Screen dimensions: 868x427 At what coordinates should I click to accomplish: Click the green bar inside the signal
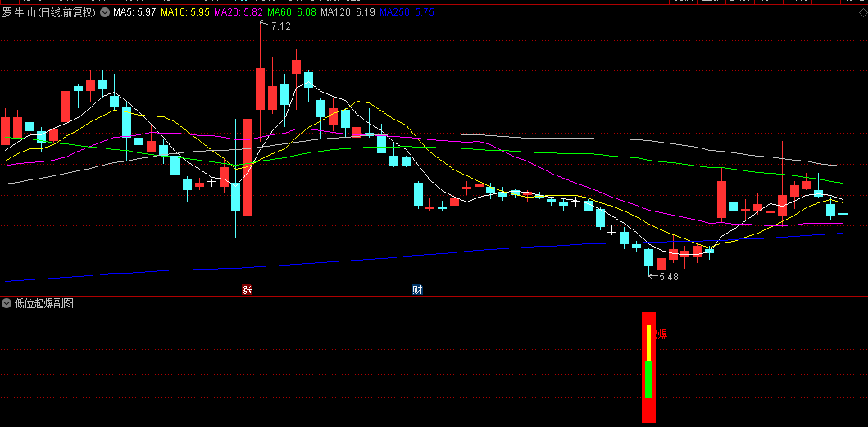click(x=649, y=380)
